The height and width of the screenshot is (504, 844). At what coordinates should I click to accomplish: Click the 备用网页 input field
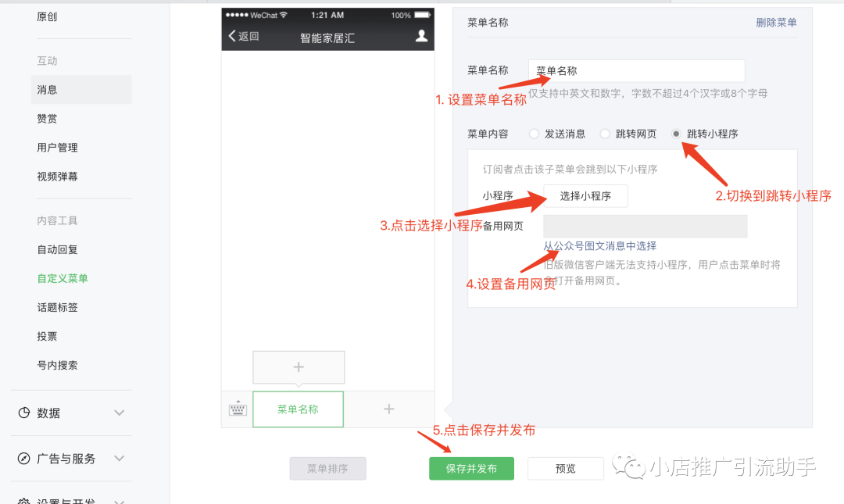coord(646,226)
